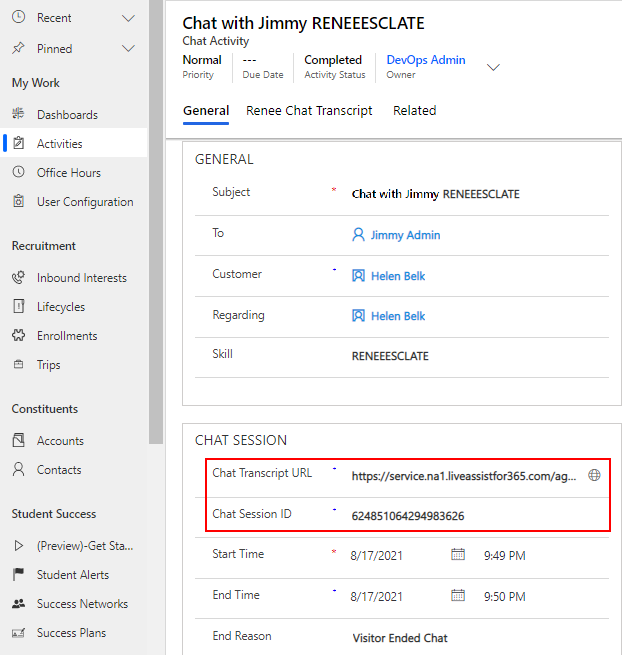
Task: Click the Dashboards icon in sidebar
Action: pyautogui.click(x=18, y=115)
